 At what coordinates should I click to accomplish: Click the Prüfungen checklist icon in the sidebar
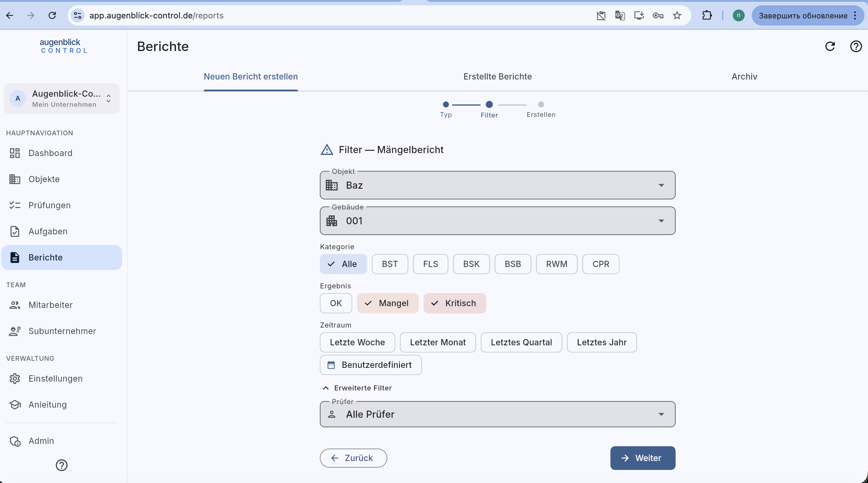pos(15,205)
